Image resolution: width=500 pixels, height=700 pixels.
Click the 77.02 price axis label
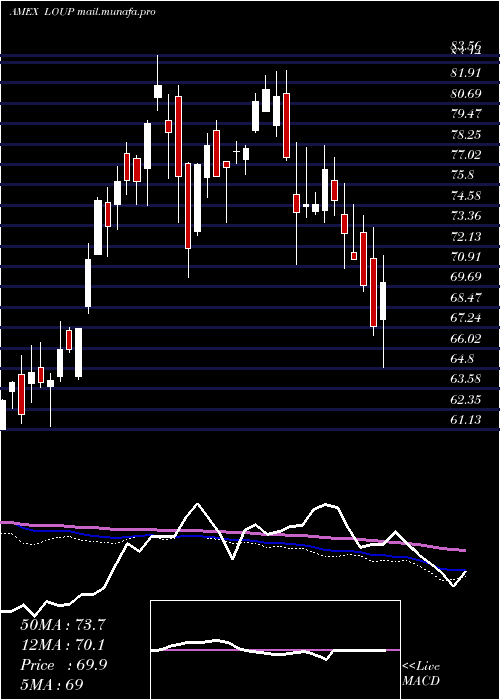pyautogui.click(x=466, y=154)
